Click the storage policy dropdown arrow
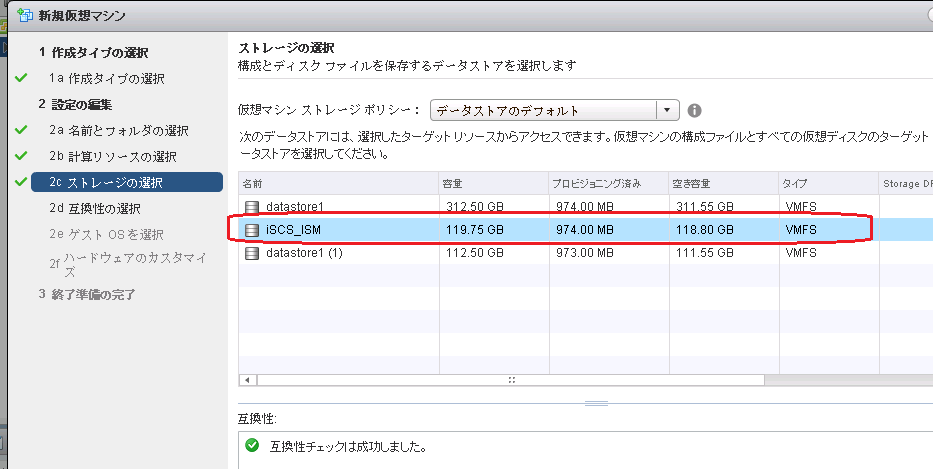The width and height of the screenshot is (933, 469). click(668, 111)
